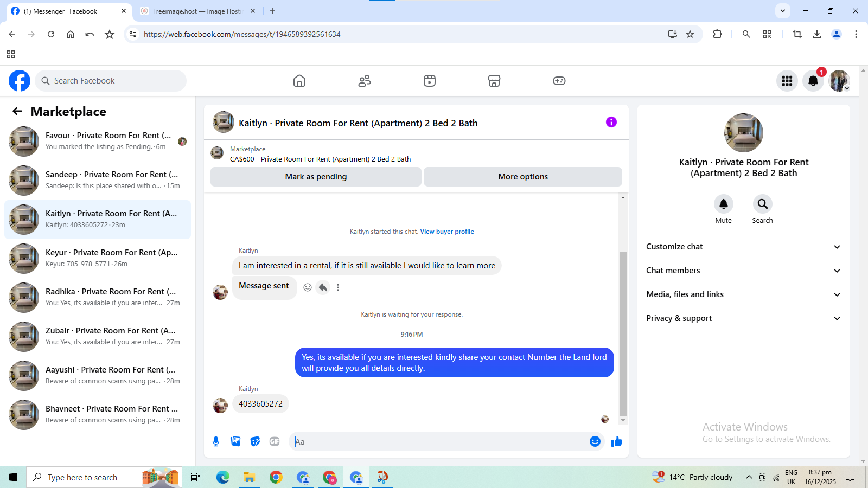The image size is (868, 488).
Task: Focus the Search Facebook box
Action: point(111,81)
